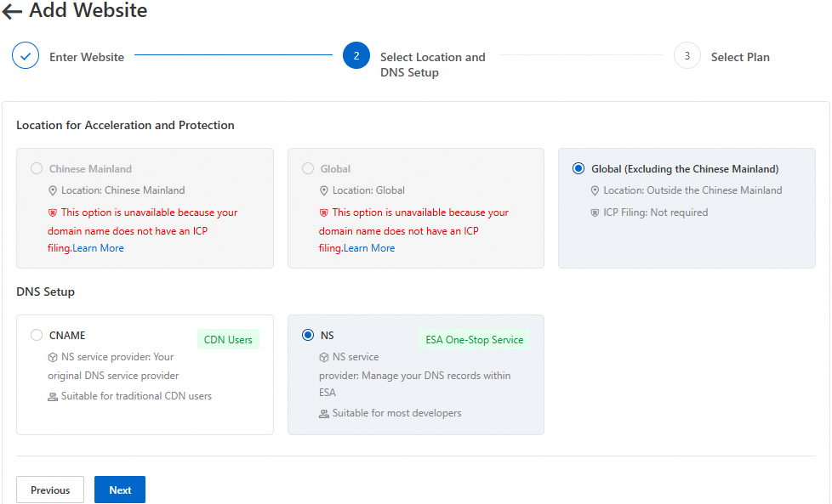
Task: Select the Global (Excluding the Chinese Mainland) radio
Action: (x=579, y=168)
